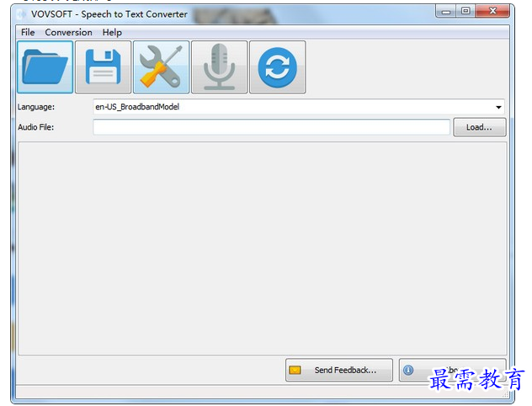Open the Help menu
Viewport: 532px width, 406px height.
(112, 32)
